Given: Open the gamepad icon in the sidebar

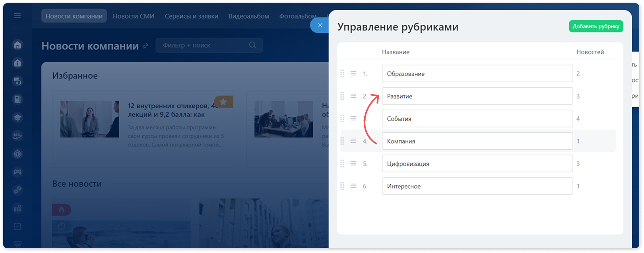Looking at the screenshot, I should click(x=17, y=172).
